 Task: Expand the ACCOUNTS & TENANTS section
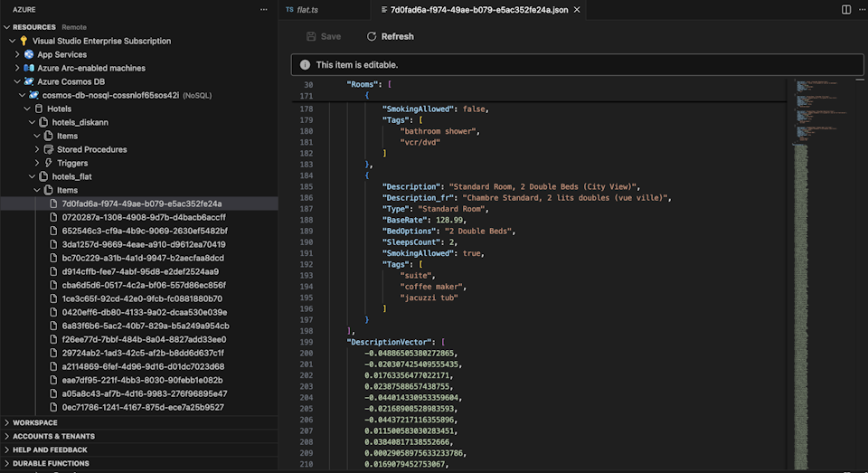point(6,436)
